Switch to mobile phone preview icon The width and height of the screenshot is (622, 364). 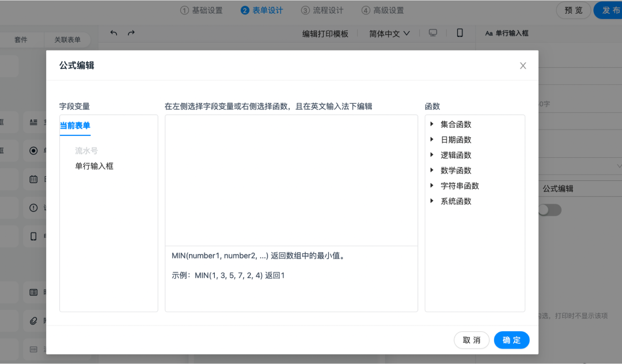(x=460, y=33)
